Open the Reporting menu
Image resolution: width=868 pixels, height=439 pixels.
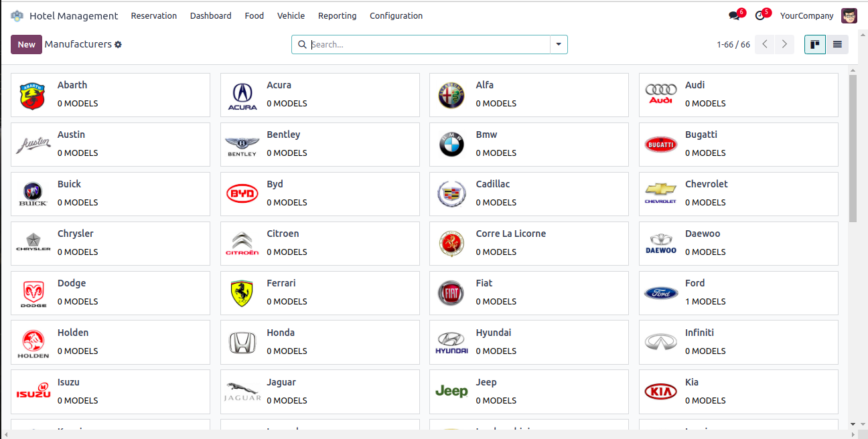pos(337,15)
